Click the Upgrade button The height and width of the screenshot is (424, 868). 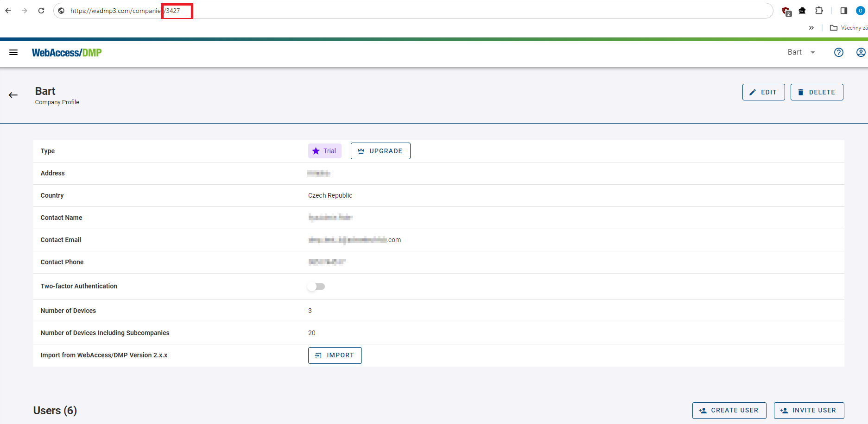click(380, 151)
